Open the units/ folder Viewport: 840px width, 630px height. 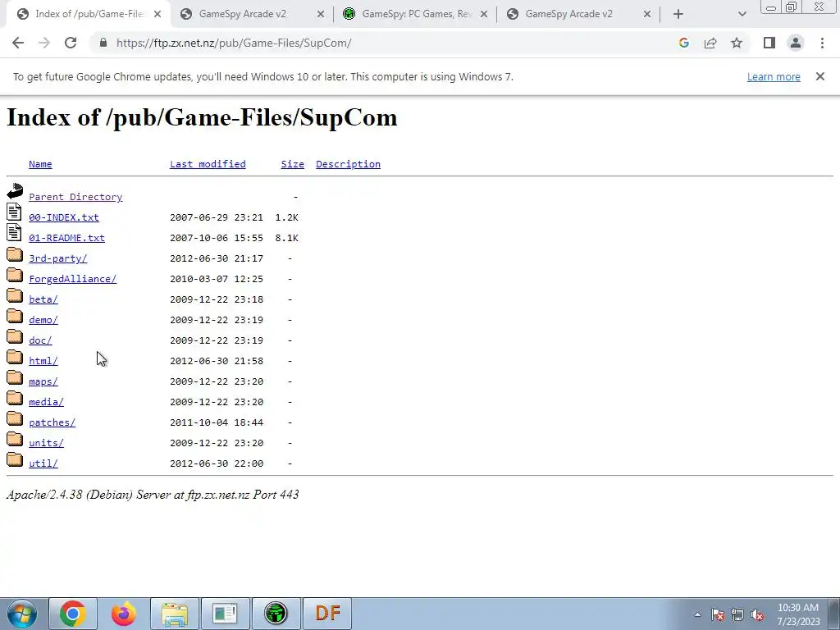coord(46,443)
